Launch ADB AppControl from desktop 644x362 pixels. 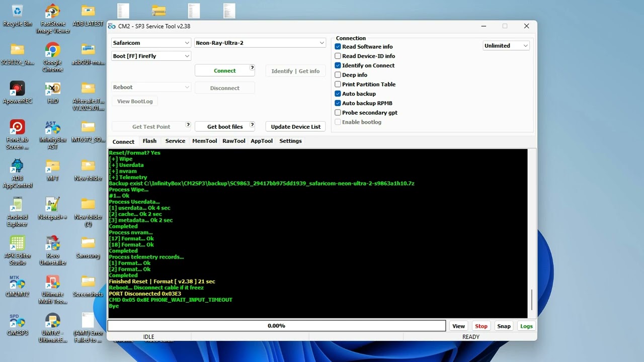[17, 173]
